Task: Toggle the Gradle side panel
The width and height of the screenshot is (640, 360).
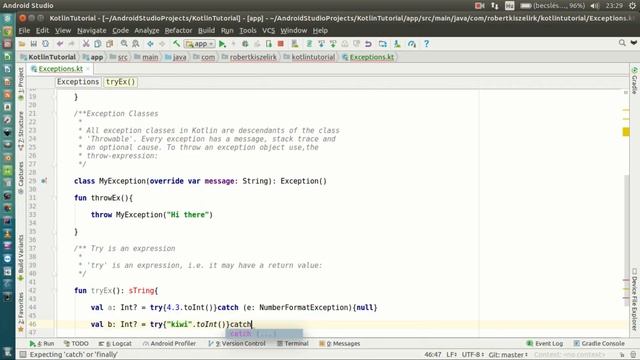Action: (x=634, y=81)
